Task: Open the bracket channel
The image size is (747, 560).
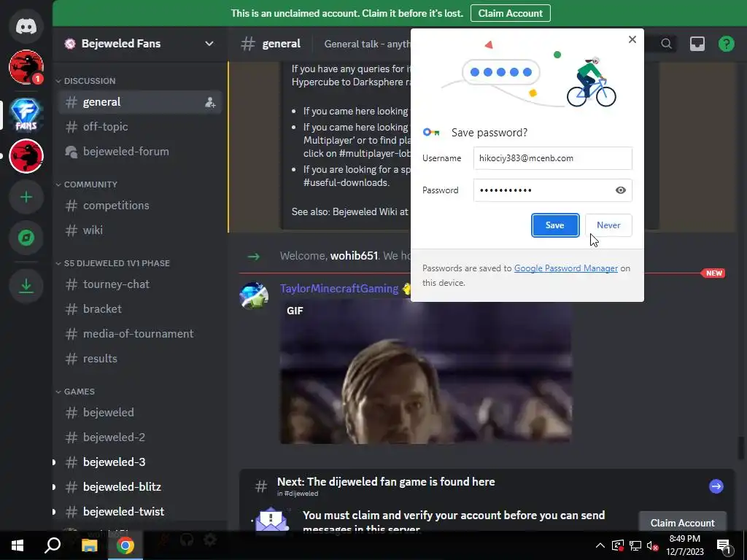Action: pyautogui.click(x=140, y=309)
